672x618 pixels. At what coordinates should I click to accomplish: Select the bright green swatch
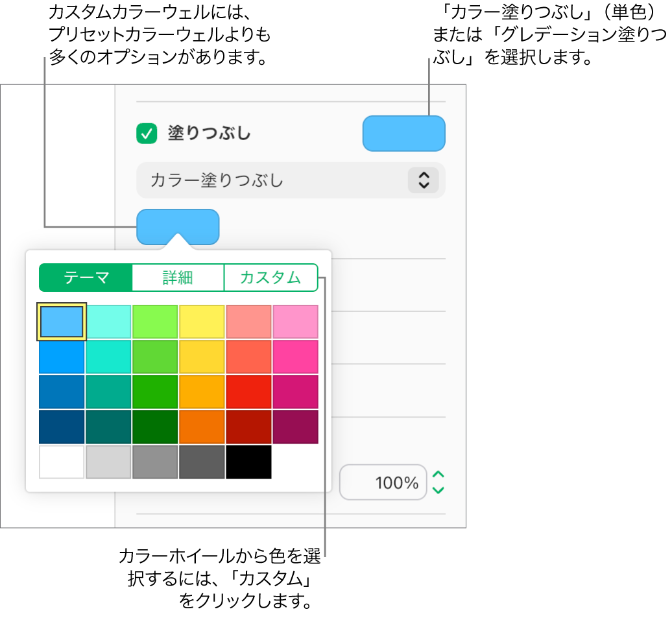155,321
